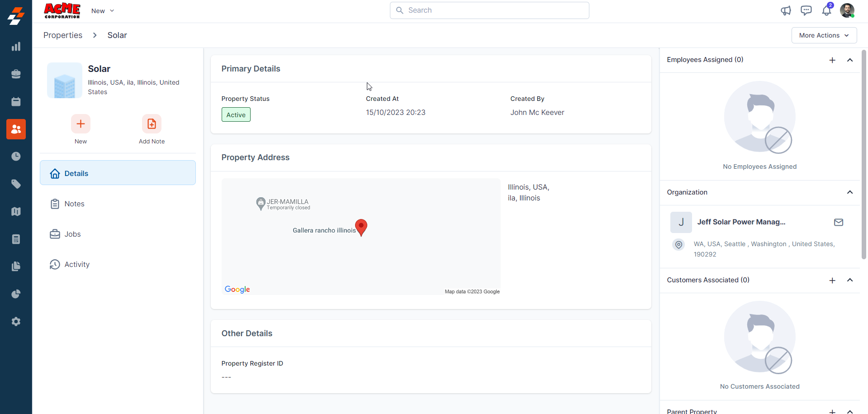This screenshot has width=868, height=414.
Task: Add an employee with the plus icon
Action: pos(832,60)
